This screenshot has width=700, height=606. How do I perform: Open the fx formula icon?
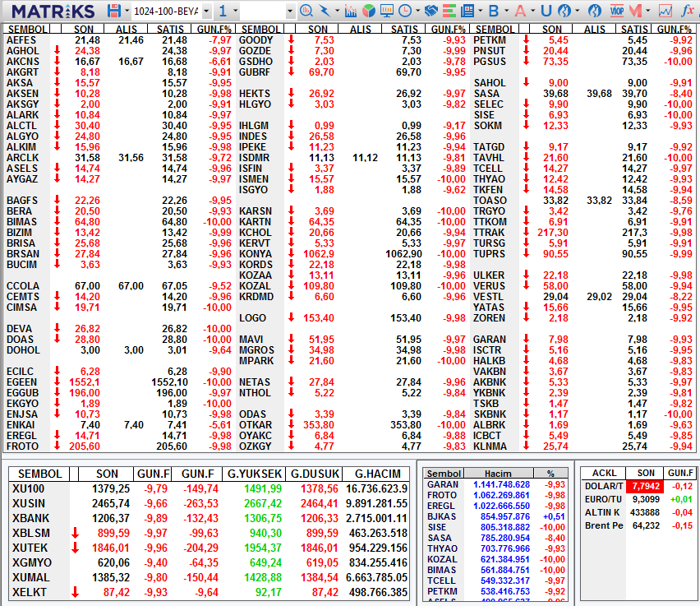pyautogui.click(x=687, y=9)
